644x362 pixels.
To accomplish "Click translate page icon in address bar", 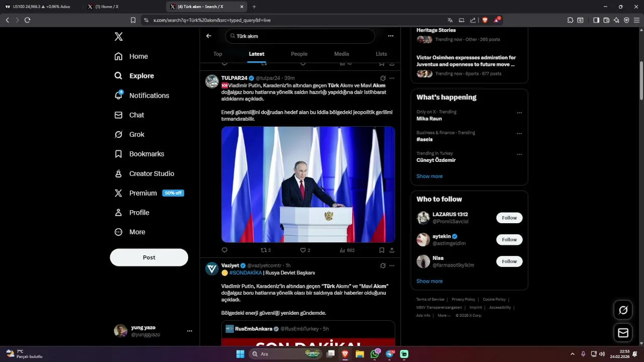I will [x=450, y=20].
